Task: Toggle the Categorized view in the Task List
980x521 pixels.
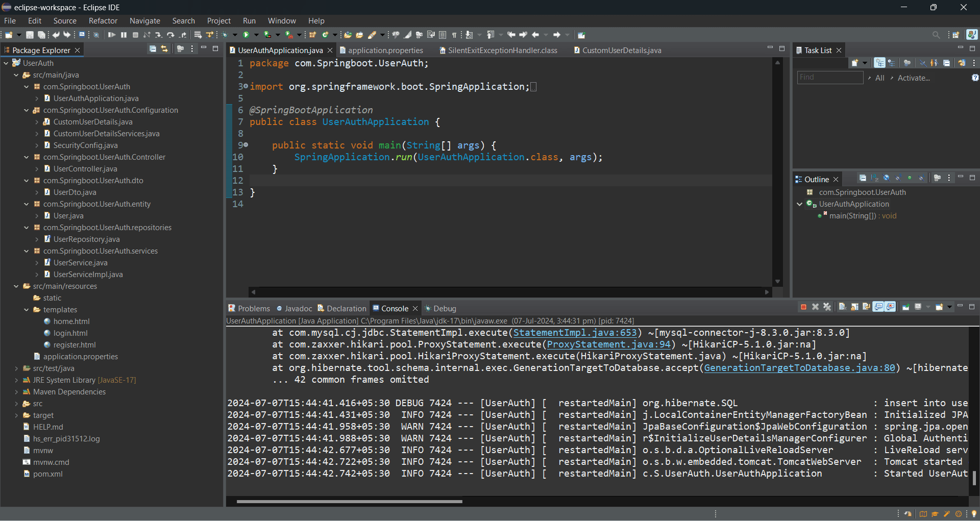Action: point(879,63)
